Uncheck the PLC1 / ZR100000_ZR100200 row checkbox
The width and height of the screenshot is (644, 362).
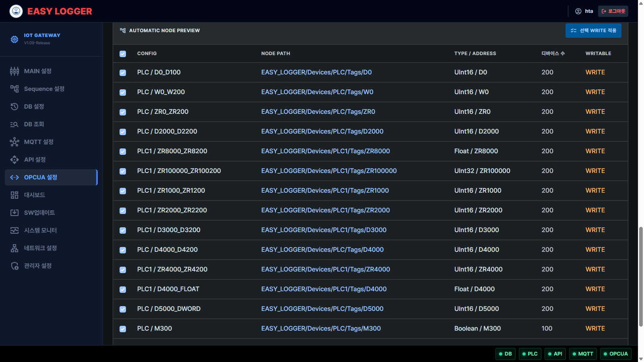tap(123, 171)
